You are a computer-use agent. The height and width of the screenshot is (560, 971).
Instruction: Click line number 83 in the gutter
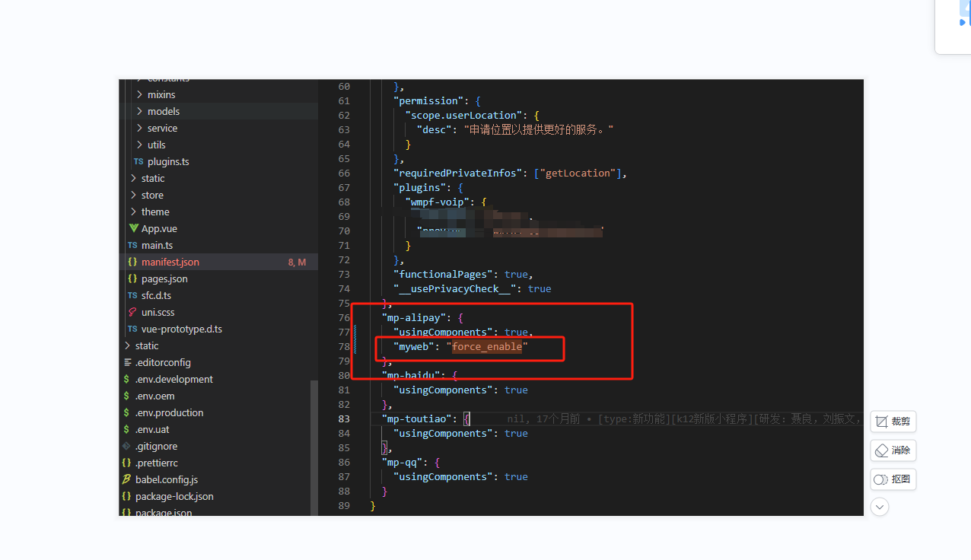tap(343, 418)
